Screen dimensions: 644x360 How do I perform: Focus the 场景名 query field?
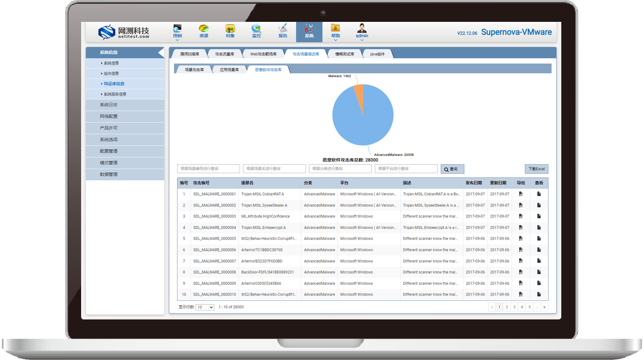pyautogui.click(x=274, y=169)
